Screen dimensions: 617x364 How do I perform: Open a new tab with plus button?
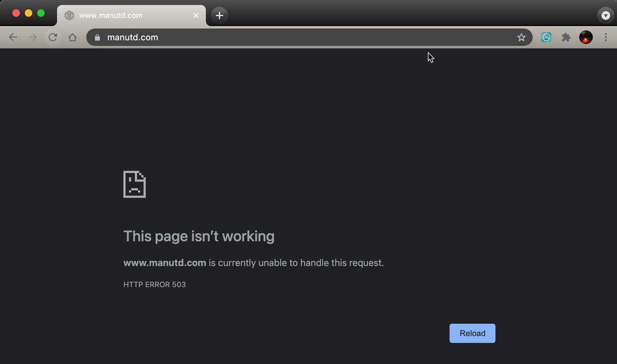click(x=220, y=15)
